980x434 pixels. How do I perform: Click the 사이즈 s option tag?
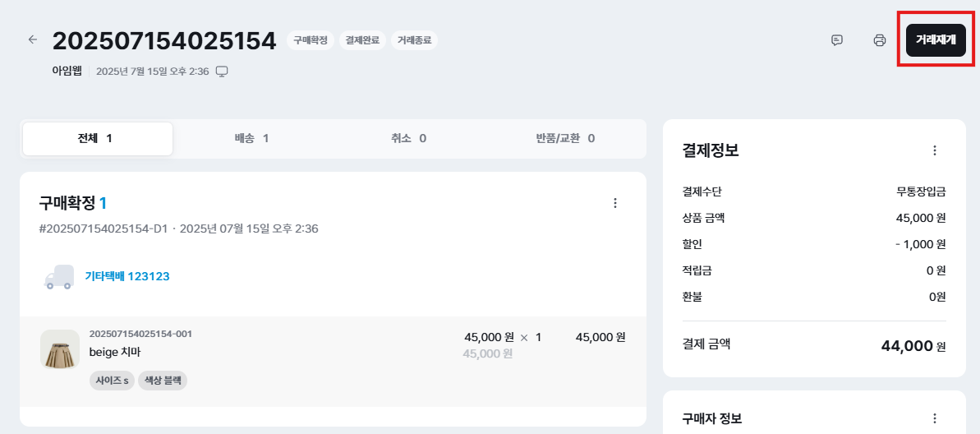pyautogui.click(x=112, y=381)
